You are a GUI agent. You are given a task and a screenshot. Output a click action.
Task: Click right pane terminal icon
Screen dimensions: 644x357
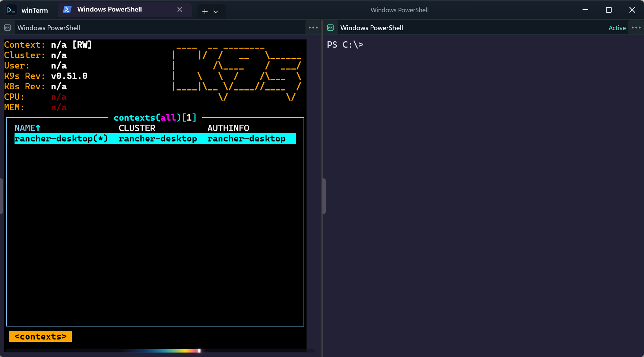point(330,28)
